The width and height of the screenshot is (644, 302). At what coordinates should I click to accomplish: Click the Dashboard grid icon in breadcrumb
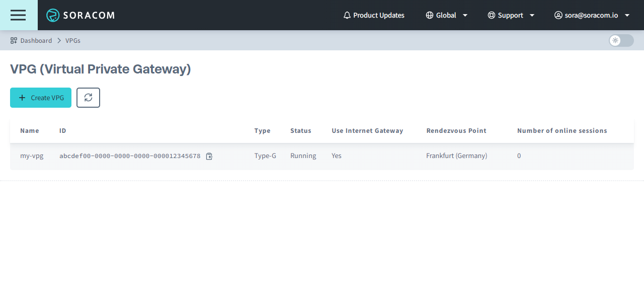click(x=13, y=40)
